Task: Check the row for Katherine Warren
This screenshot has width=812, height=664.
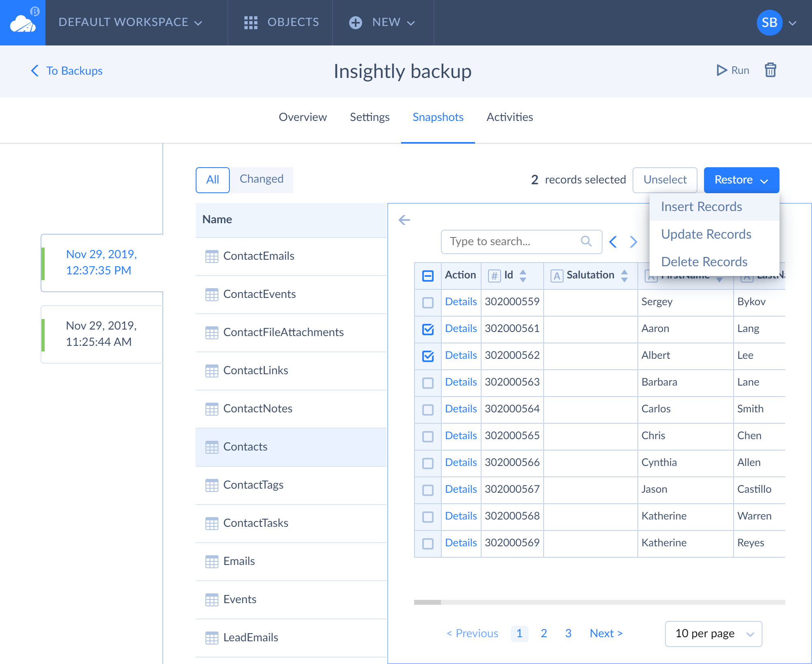Action: pos(428,517)
